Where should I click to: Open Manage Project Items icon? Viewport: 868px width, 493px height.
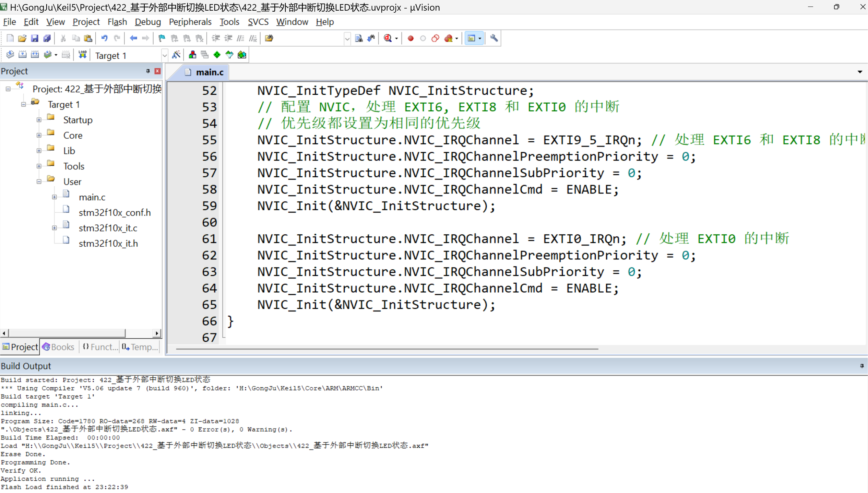pos(192,55)
